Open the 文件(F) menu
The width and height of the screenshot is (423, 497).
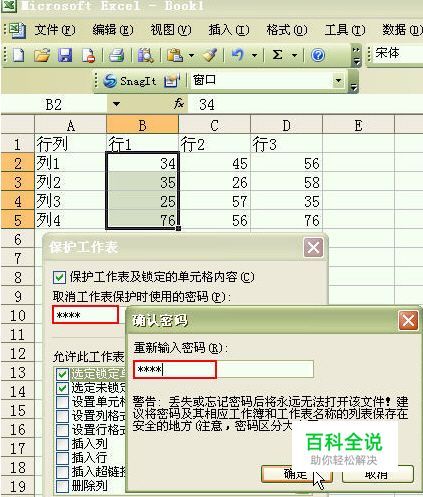(55, 30)
